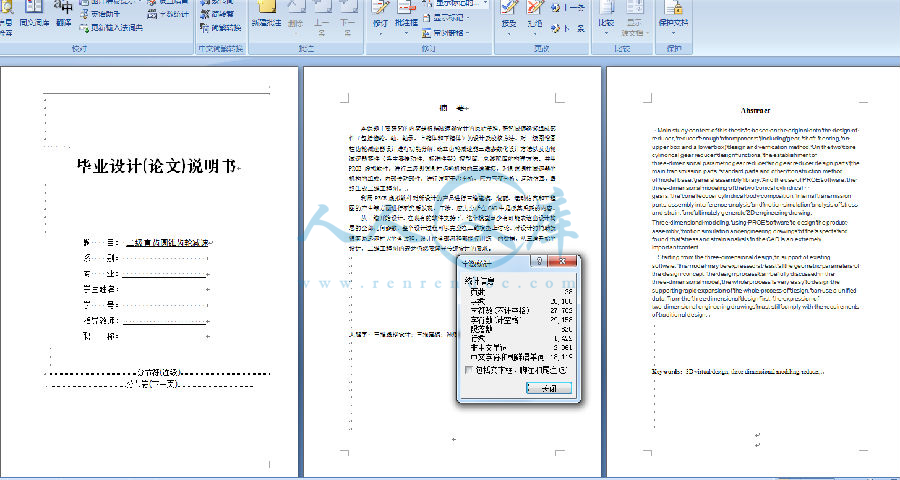Open Word Count (字数统计) in the ribbon

pyautogui.click(x=168, y=14)
